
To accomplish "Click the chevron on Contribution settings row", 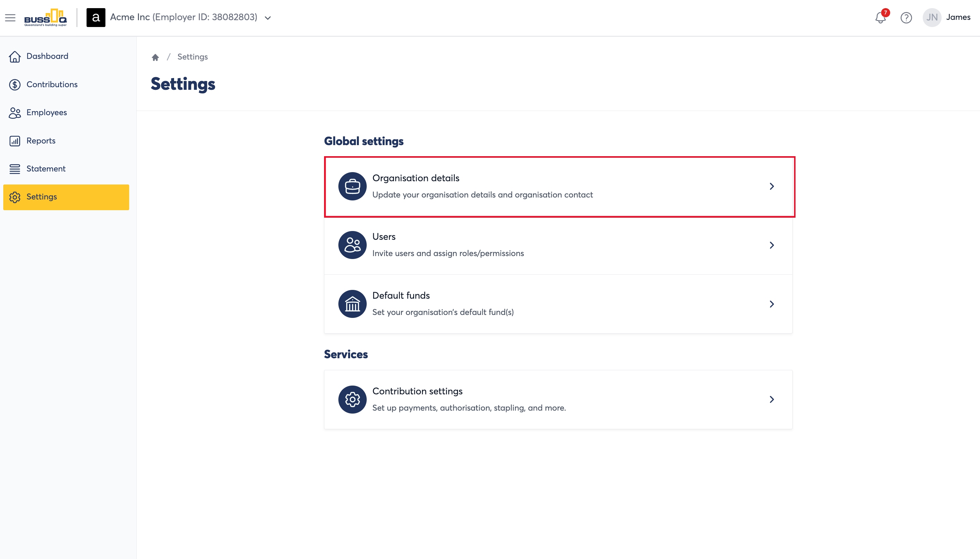I will [x=771, y=400].
